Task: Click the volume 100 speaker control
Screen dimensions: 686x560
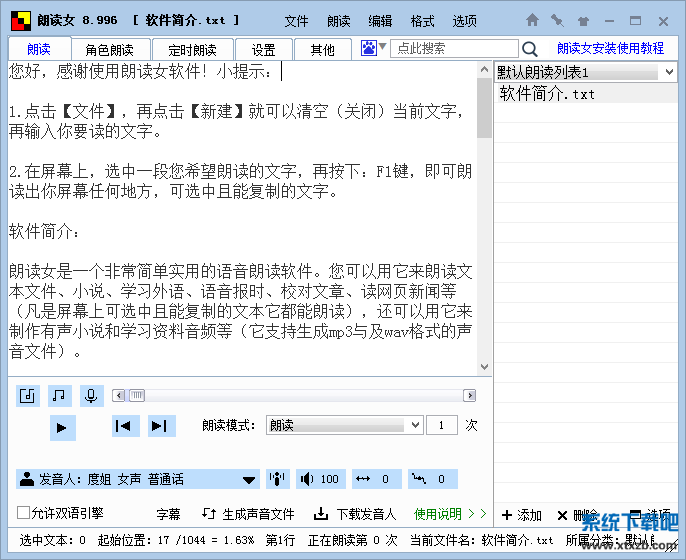Action: tap(321, 479)
